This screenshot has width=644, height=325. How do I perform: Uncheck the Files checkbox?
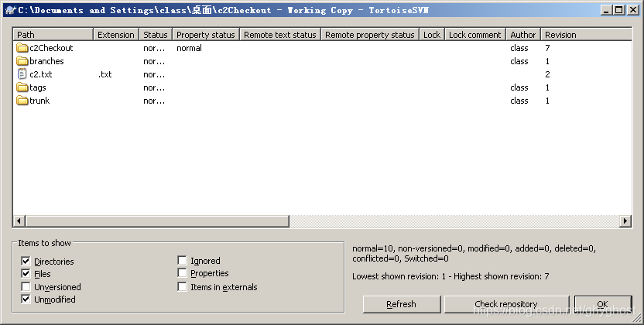click(26, 274)
